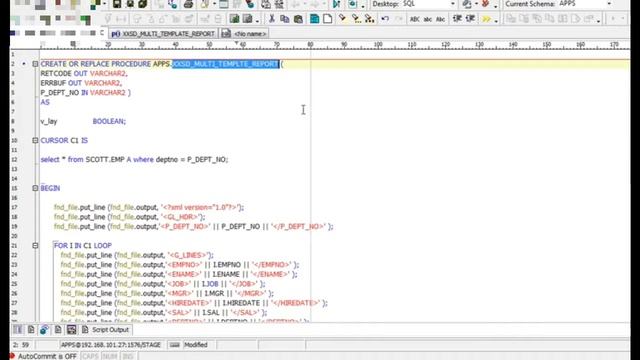Image resolution: width=640 pixels, height=360 pixels.
Task: Click the Cut scissors icon
Action: click(271, 19)
